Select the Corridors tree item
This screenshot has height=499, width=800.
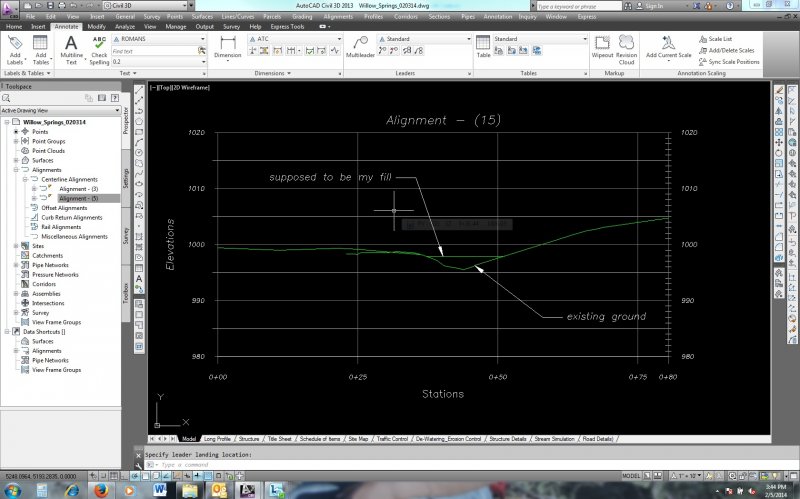(44, 284)
